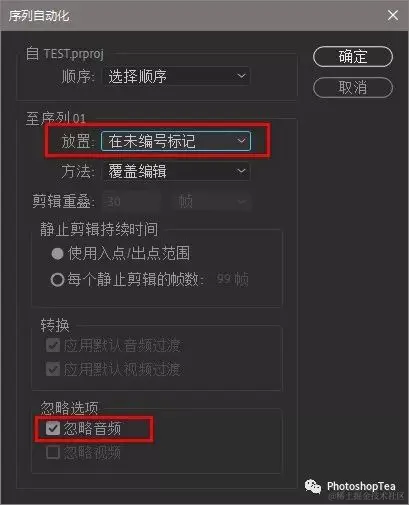Click the 99 帧 frame count value
This screenshot has height=505, width=409.
click(x=232, y=279)
